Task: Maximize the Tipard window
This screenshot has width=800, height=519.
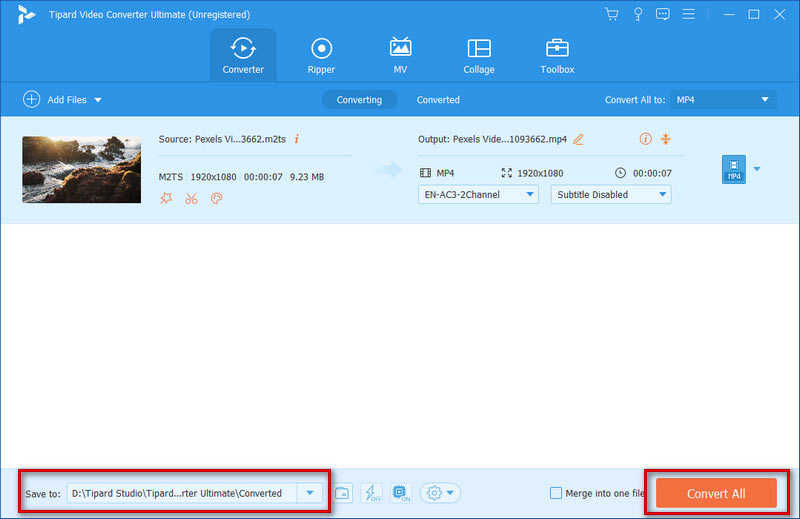Action: (x=754, y=14)
